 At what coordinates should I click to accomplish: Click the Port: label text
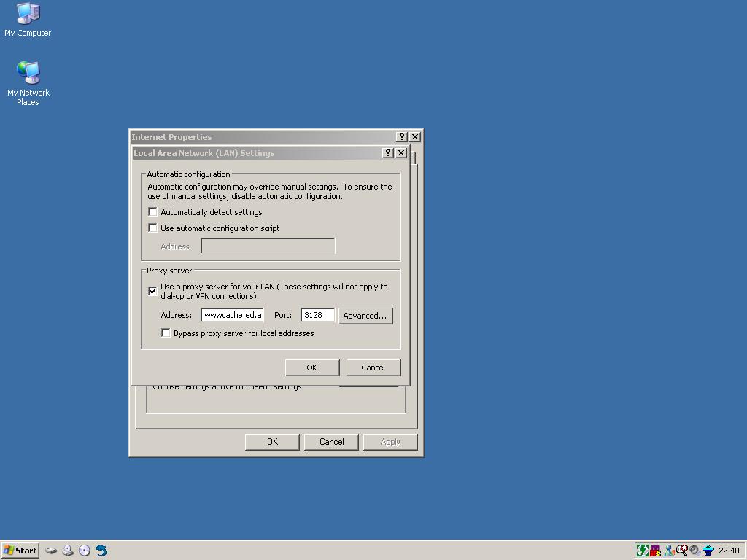(283, 315)
